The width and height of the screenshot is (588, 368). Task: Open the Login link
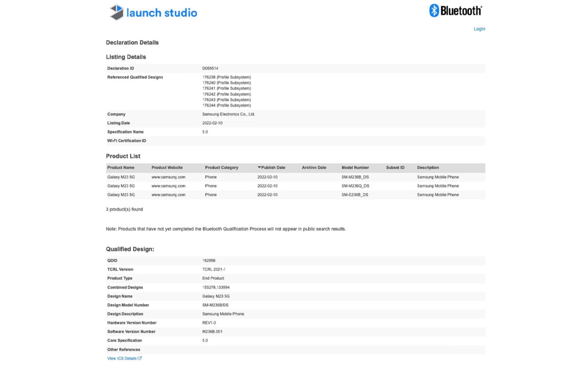479,29
